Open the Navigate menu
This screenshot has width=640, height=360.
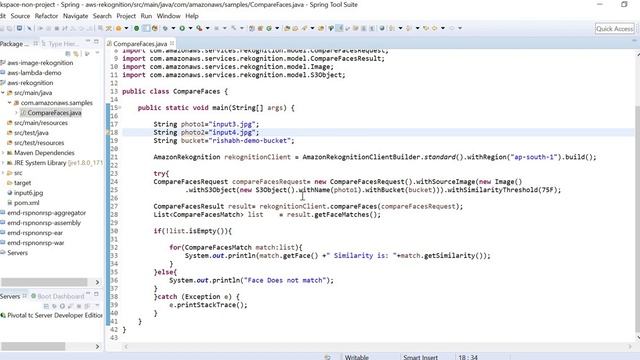[76, 16]
